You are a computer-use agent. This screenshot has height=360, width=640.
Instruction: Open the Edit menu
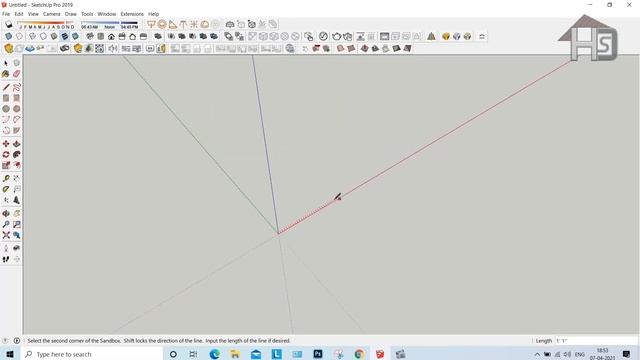(x=19, y=14)
